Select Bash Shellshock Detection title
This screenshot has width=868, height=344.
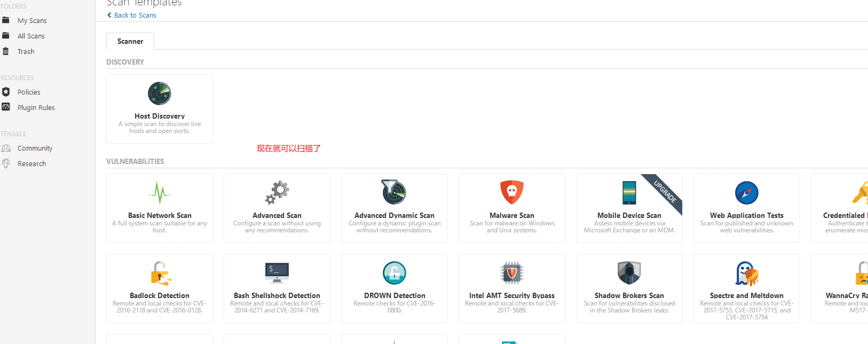pos(277,295)
